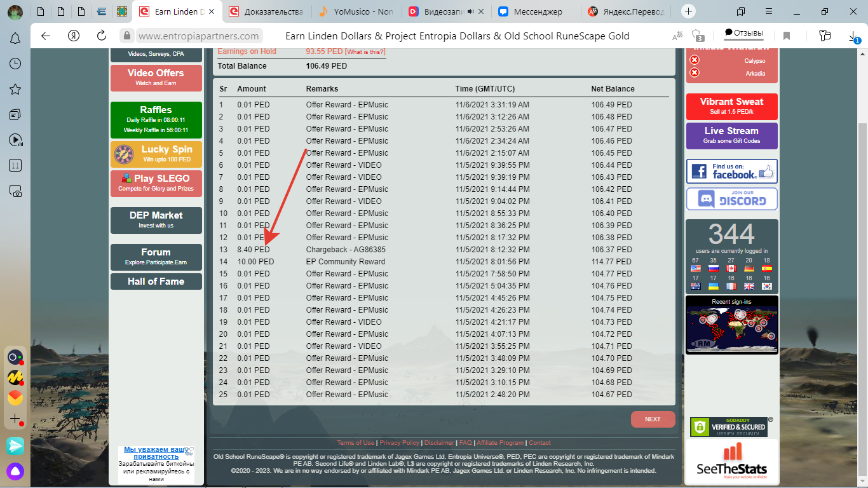Open Forum menu button

pos(156,257)
